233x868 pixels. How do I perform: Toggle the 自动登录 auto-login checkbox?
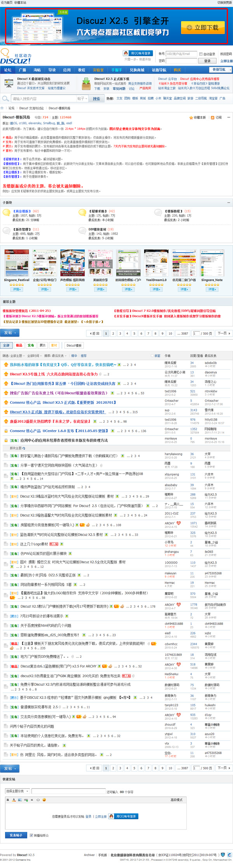pos(201,54)
